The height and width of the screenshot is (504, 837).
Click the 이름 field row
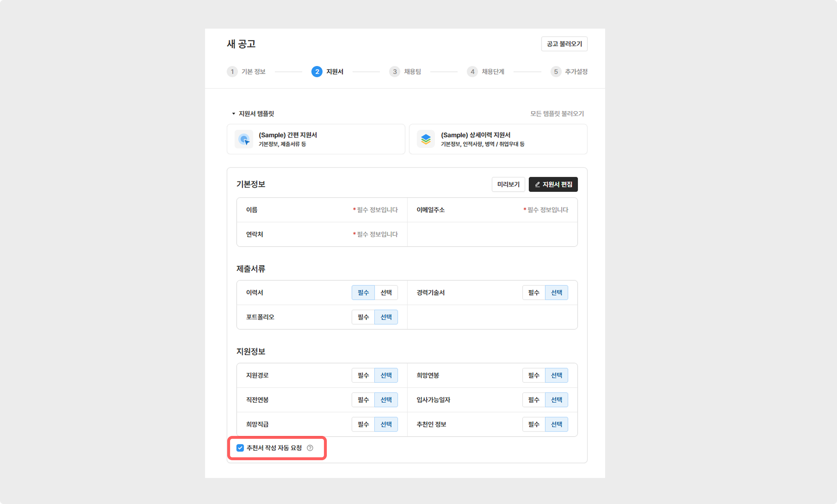[x=322, y=210]
